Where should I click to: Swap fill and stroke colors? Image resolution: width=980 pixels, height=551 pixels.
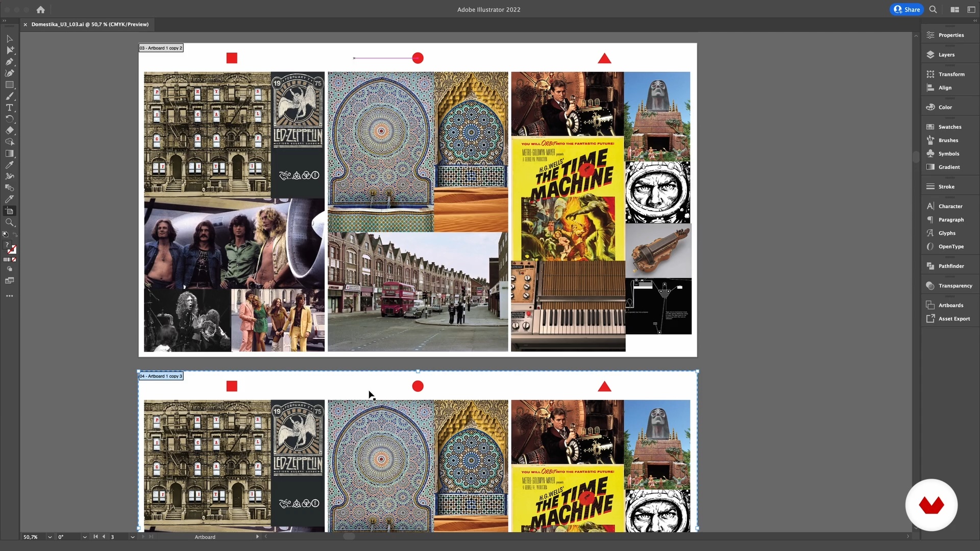(x=15, y=234)
